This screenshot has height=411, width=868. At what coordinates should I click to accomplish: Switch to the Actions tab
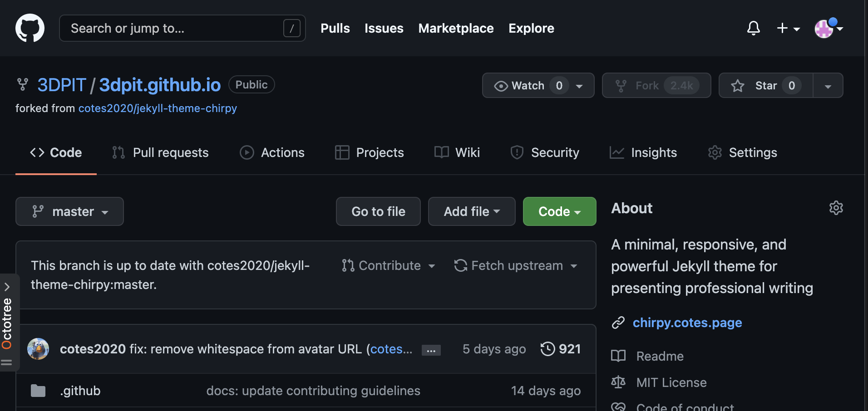pos(272,152)
